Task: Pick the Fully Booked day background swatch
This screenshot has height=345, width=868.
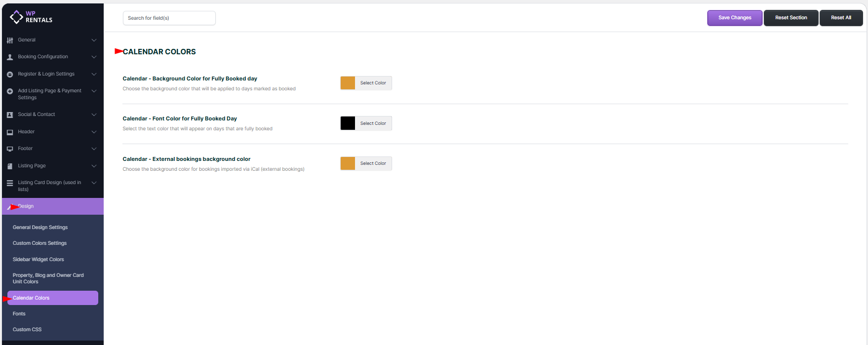Action: click(x=348, y=83)
